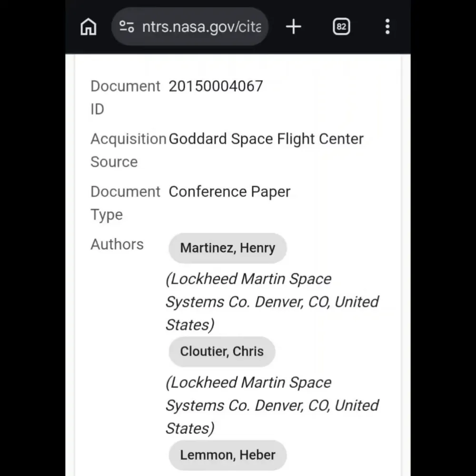Image resolution: width=476 pixels, height=476 pixels.
Task: Click the Goddard Space Flight Center text
Action: 266,139
